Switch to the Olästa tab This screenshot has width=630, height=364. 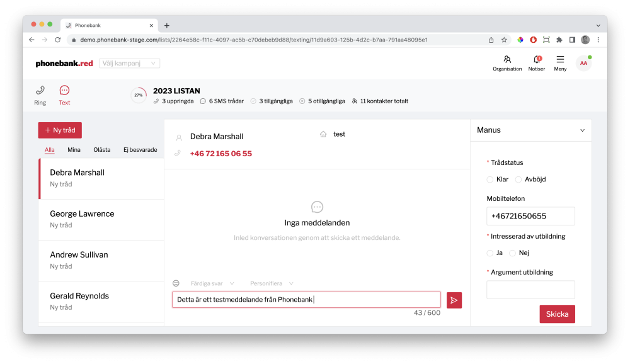(x=101, y=150)
